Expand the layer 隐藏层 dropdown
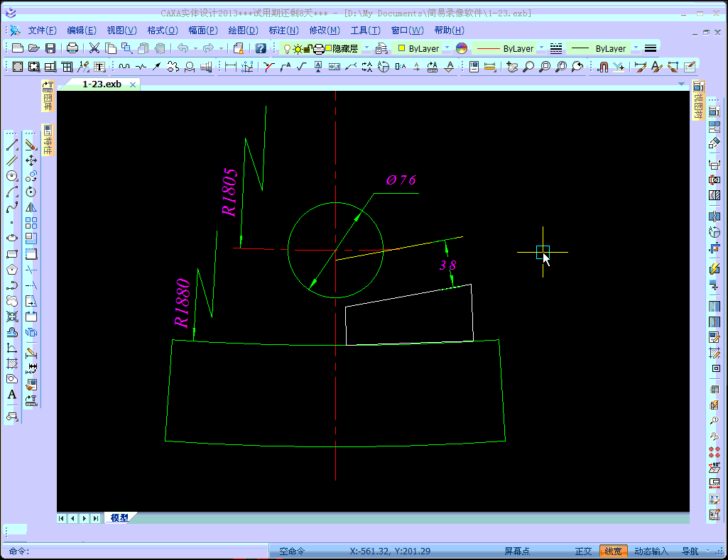 click(367, 48)
